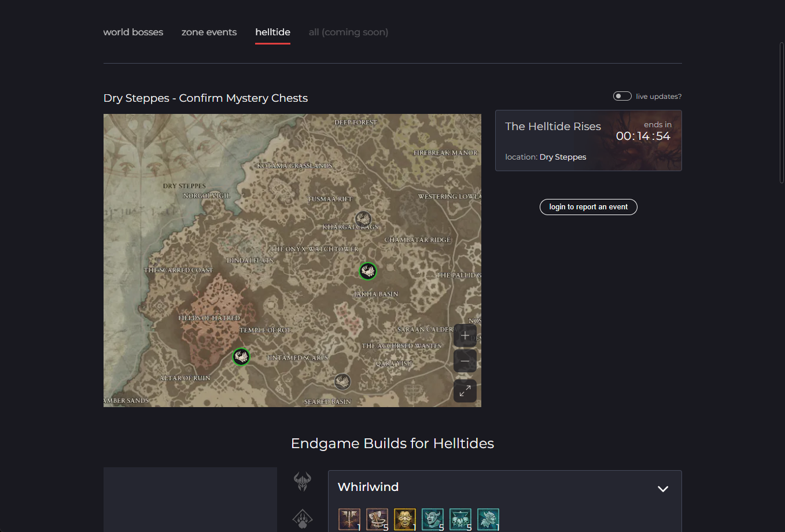Click the winged helmet head skill icon
This screenshot has width=785, height=532.
(x=488, y=519)
